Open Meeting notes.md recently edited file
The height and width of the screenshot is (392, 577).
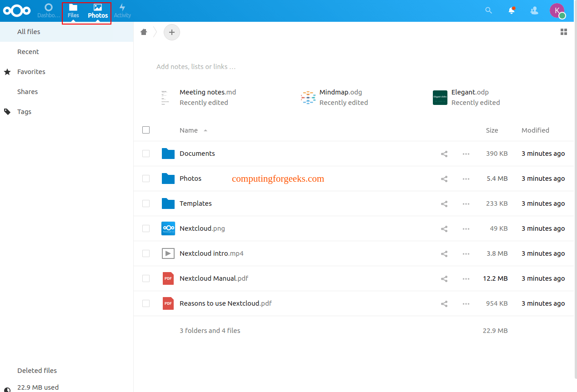pos(208,92)
